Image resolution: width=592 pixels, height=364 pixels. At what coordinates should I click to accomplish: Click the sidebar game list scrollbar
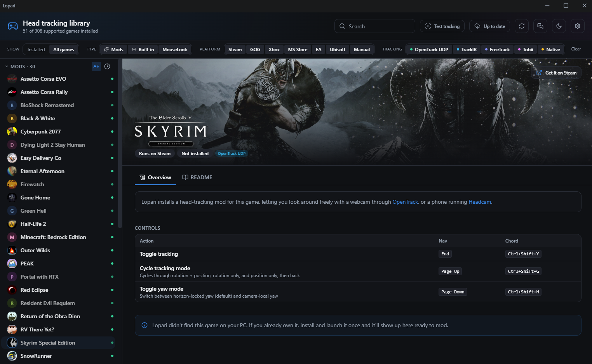click(x=120, y=144)
